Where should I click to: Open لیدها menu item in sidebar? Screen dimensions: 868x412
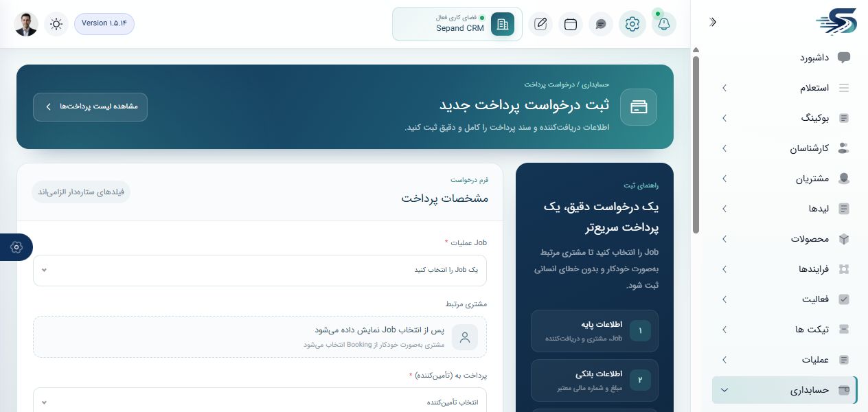point(785,209)
